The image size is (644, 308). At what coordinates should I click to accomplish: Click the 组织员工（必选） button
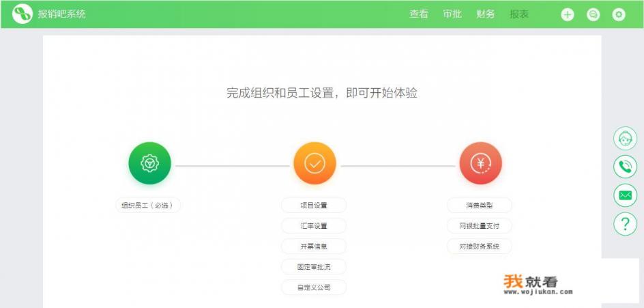point(148,205)
